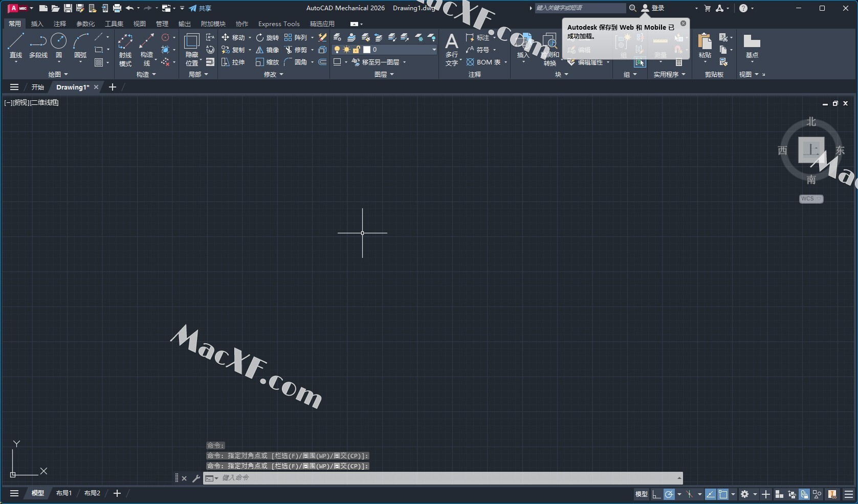Open a file from the quick access toolbar

click(x=55, y=8)
